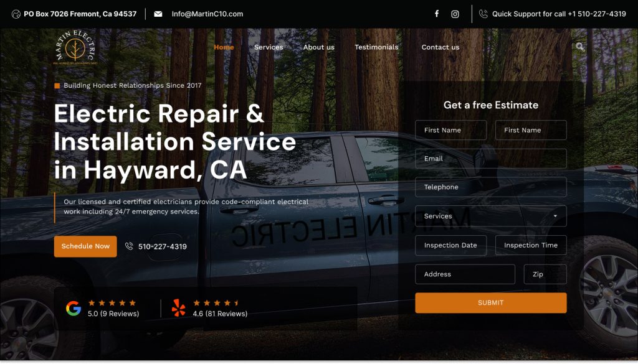This screenshot has width=638, height=364.
Task: Open the Testimonials menu item
Action: point(376,47)
